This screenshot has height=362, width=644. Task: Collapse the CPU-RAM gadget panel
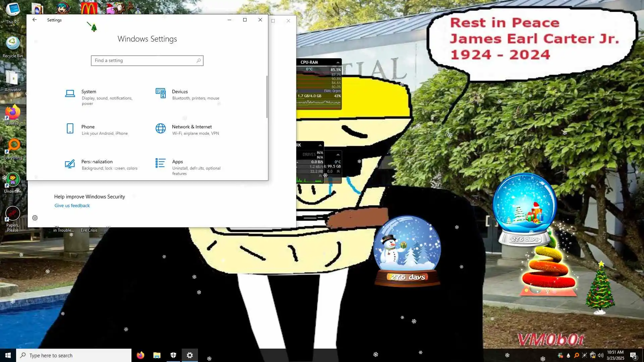point(338,62)
